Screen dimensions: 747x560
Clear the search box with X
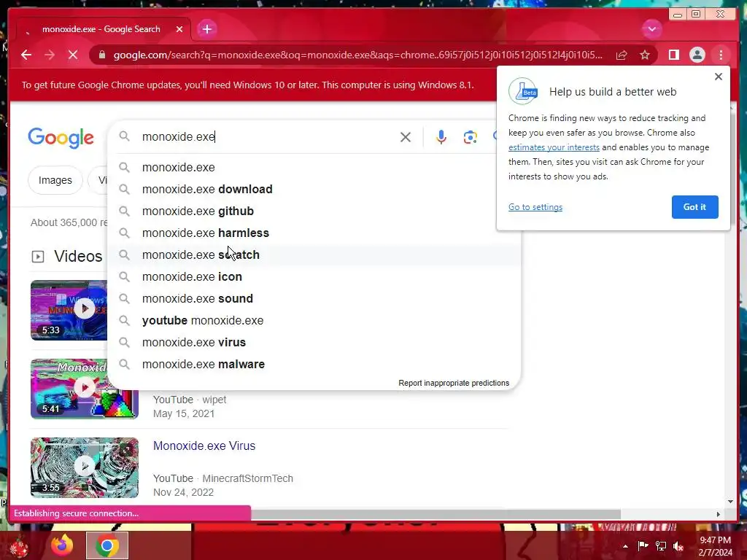coord(406,137)
